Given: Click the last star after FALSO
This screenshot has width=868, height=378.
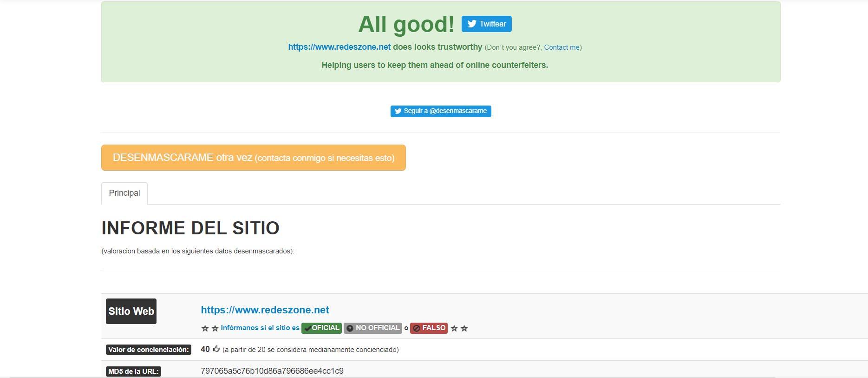Looking at the screenshot, I should 464,328.
